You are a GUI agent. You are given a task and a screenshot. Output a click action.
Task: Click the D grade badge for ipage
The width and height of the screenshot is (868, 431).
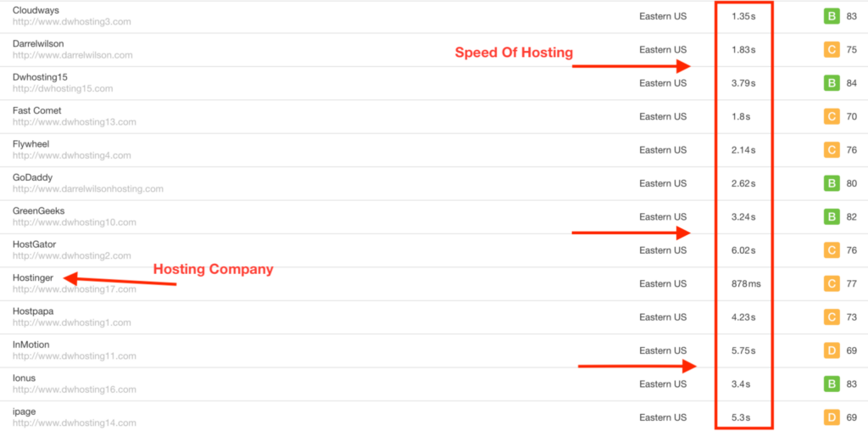(831, 417)
